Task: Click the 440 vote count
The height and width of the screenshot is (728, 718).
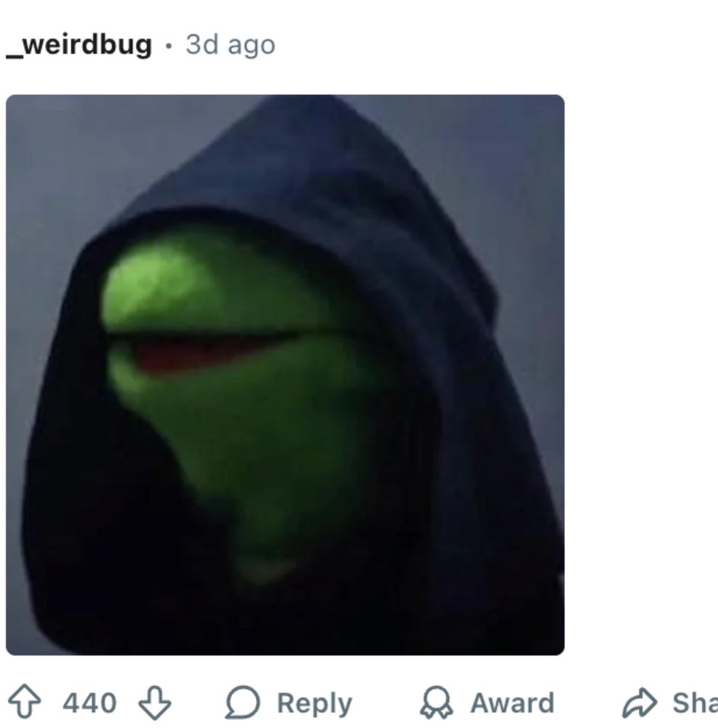Action: click(90, 703)
